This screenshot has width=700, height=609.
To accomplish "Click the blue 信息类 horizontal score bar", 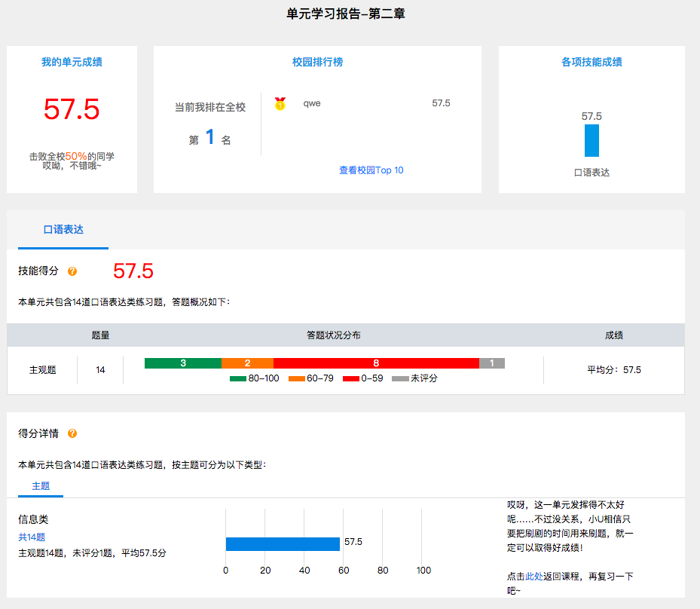I will click(283, 543).
